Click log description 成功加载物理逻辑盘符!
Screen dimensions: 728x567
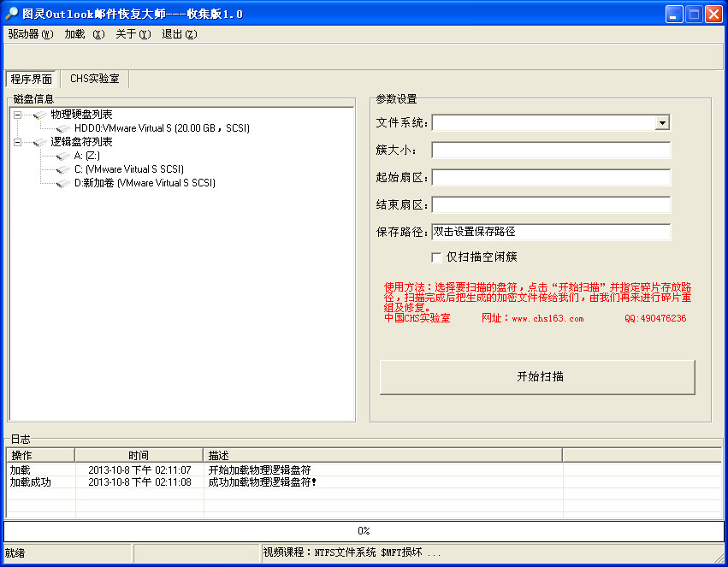(x=263, y=482)
